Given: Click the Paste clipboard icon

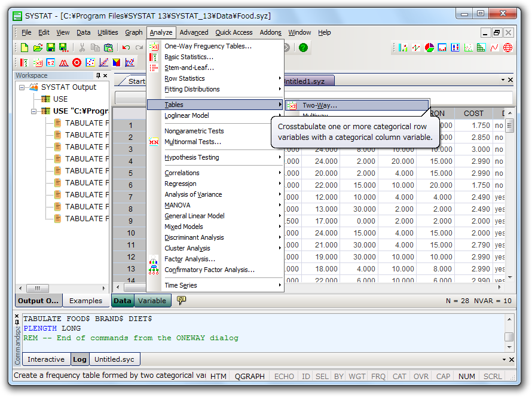Looking at the screenshot, I should [x=108, y=47].
